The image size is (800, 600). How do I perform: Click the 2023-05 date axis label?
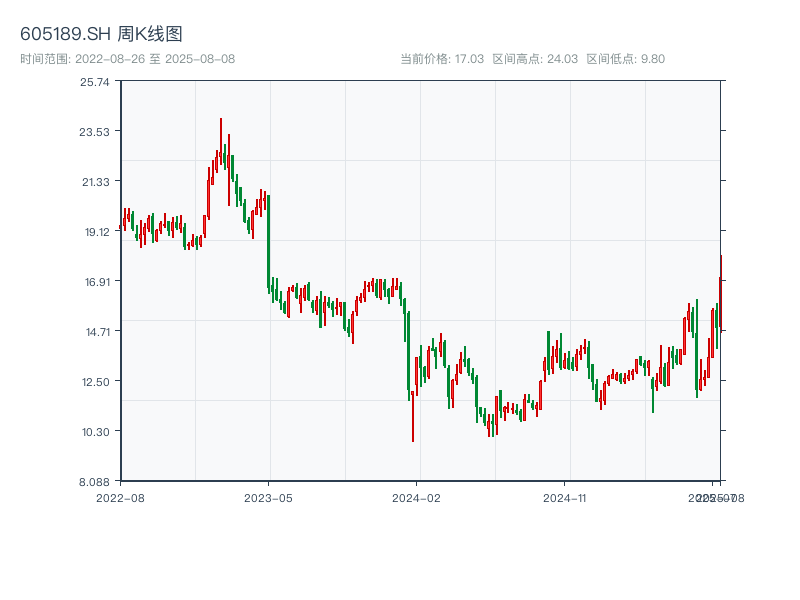268,497
